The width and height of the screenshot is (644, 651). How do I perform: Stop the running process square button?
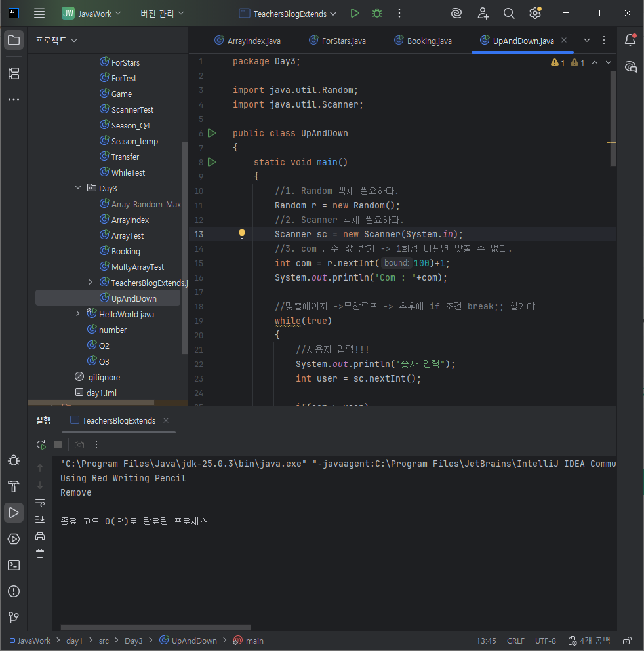58,444
